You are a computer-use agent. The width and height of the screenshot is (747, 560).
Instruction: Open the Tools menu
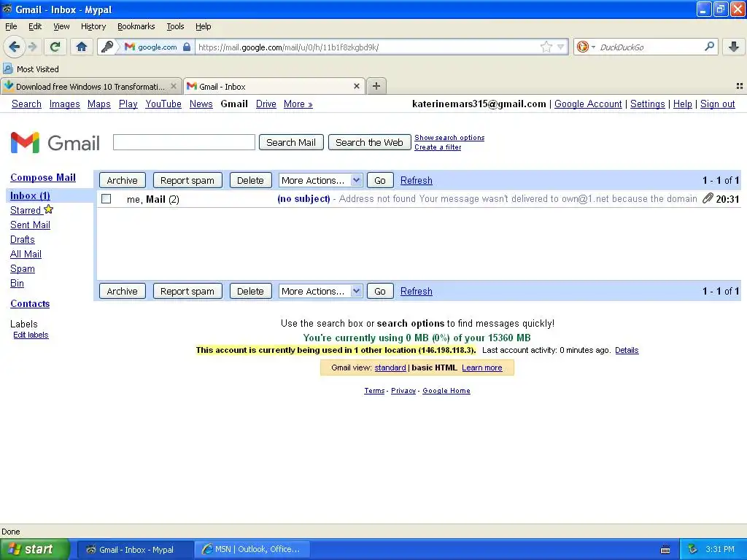[175, 26]
